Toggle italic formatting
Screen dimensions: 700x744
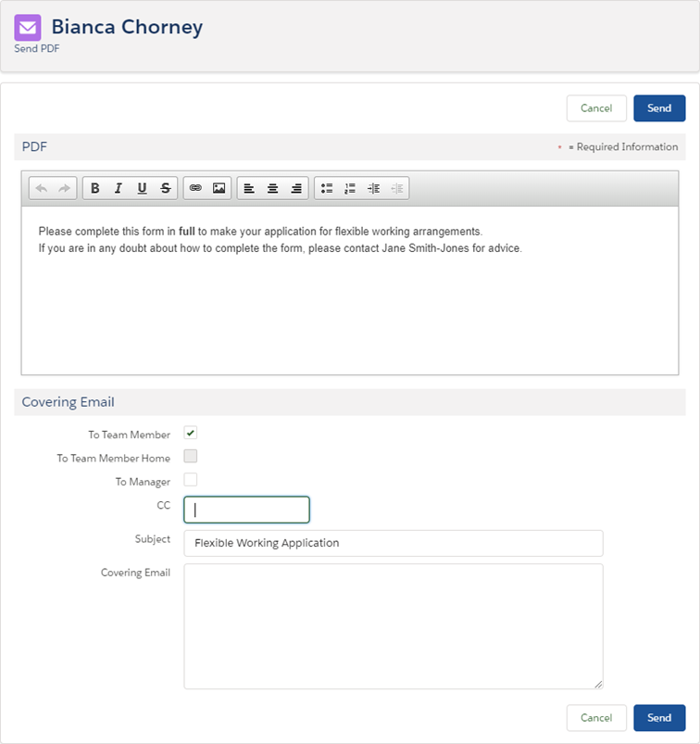point(119,188)
